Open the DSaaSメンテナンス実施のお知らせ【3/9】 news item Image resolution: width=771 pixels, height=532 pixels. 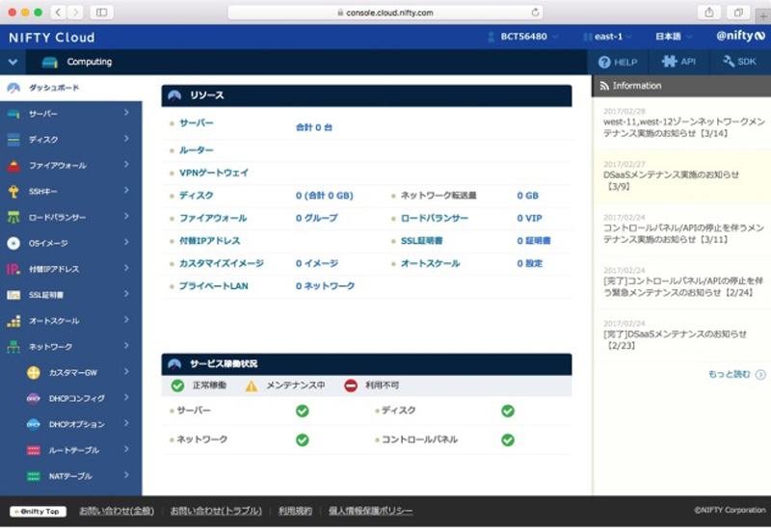pos(682,176)
